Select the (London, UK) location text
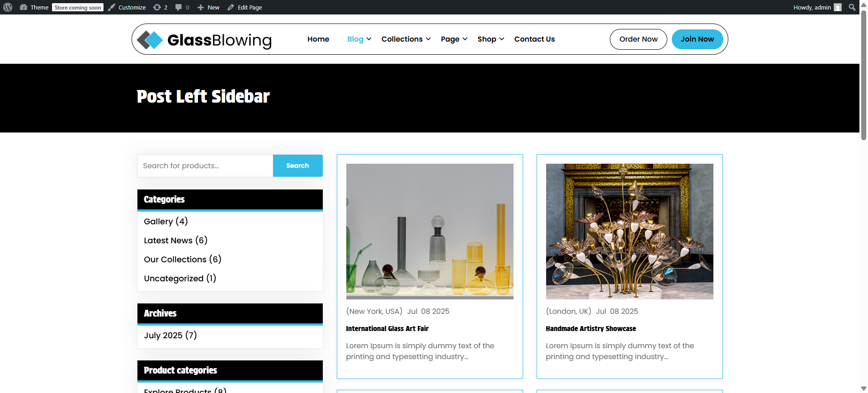868x393 pixels. pyautogui.click(x=568, y=311)
